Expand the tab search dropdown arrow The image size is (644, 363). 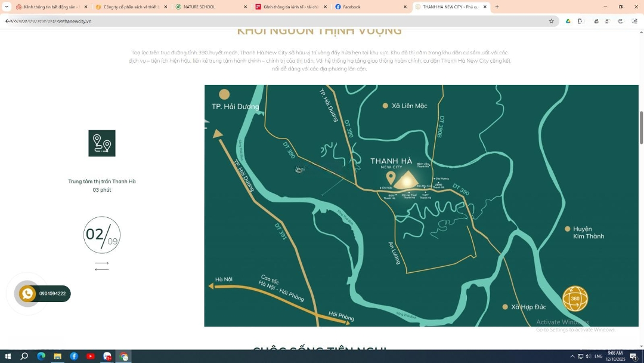(7, 7)
